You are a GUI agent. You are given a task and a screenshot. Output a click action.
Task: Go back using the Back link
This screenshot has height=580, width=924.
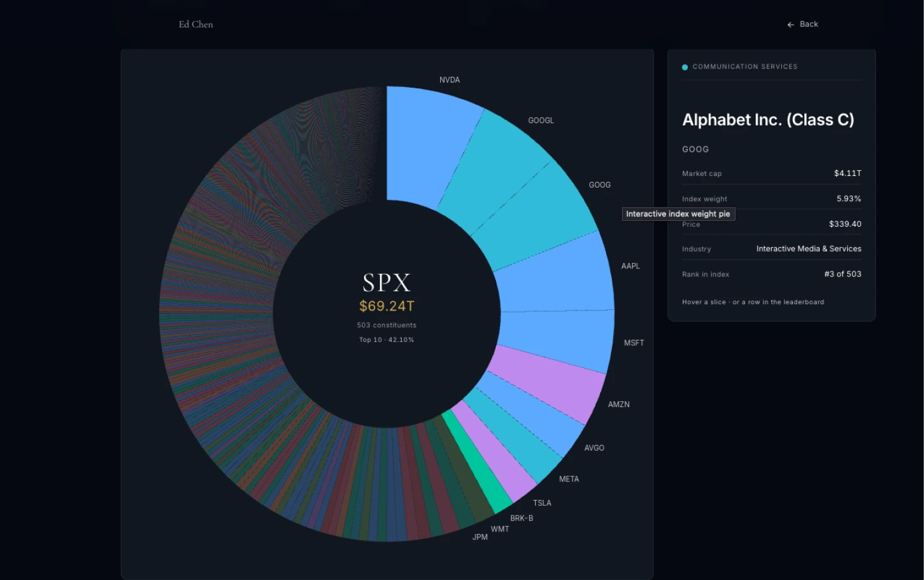point(802,24)
